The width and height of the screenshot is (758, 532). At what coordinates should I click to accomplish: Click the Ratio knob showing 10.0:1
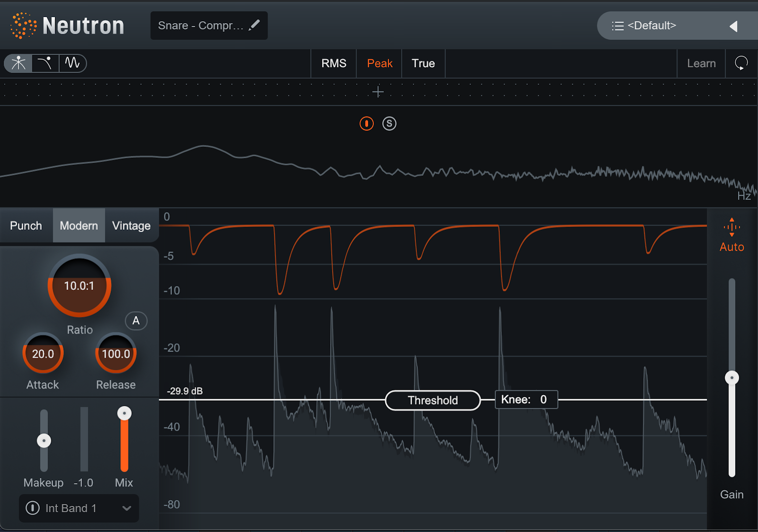[x=80, y=286]
